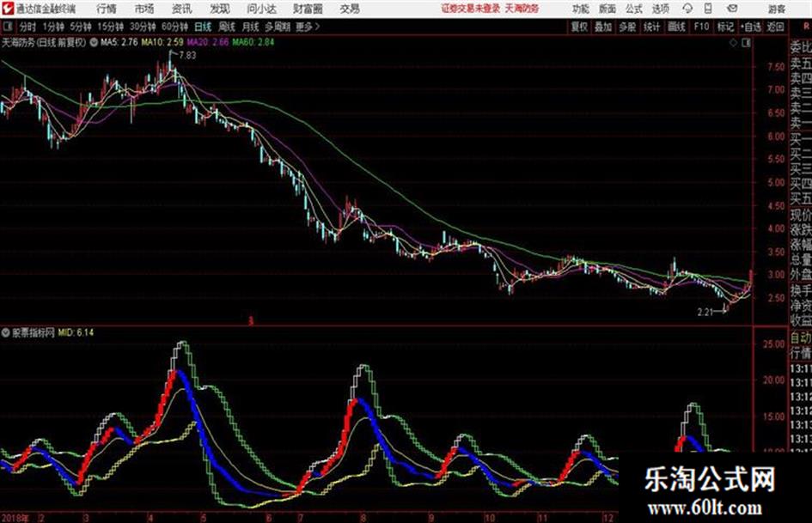Click the red R label at the right edge
This screenshot has height=523, width=812.
[807, 27]
